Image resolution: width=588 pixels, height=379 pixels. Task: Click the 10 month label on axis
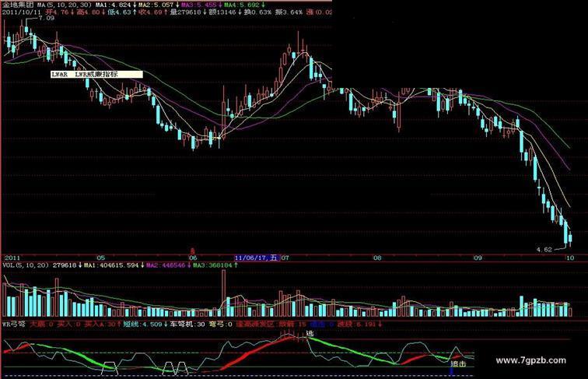570,258
